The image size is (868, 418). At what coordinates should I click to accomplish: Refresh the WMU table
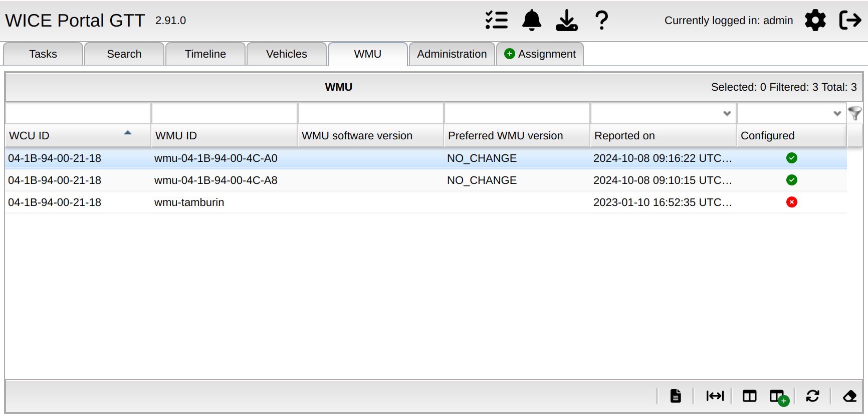[x=812, y=396]
